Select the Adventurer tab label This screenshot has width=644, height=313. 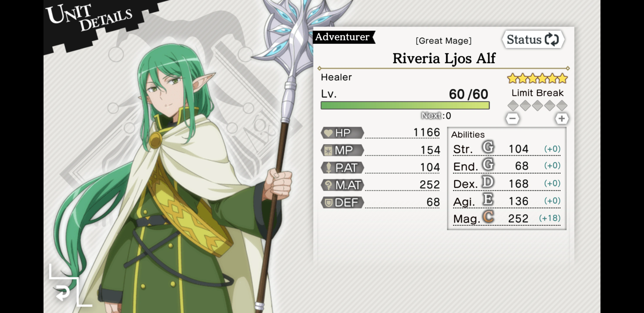pyautogui.click(x=342, y=37)
